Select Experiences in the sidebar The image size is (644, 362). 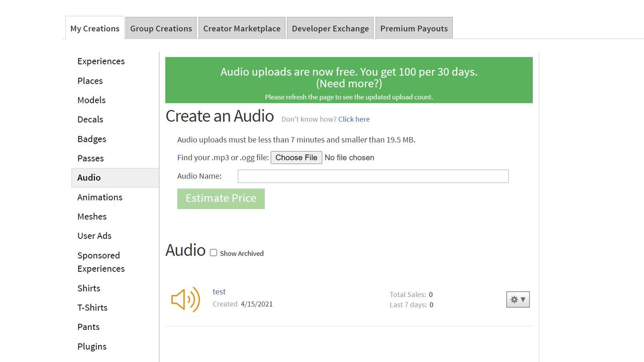click(101, 61)
